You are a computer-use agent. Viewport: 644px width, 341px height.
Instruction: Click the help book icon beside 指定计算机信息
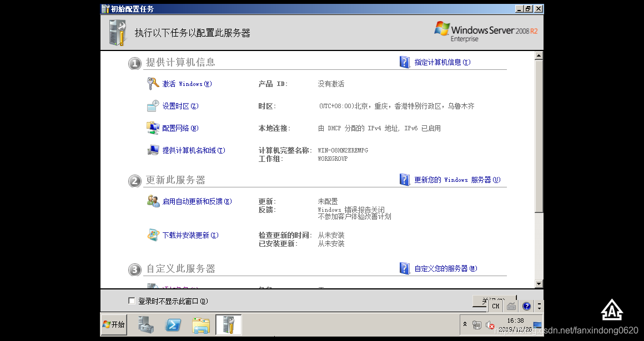click(x=405, y=62)
